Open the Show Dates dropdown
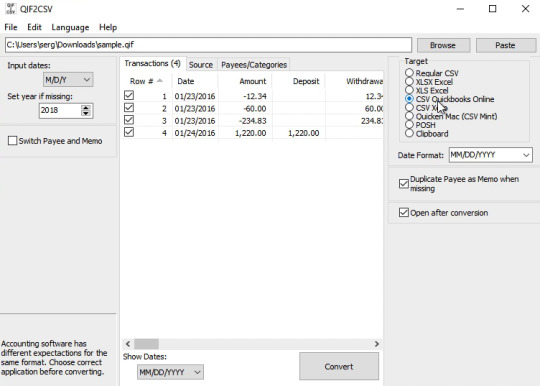The image size is (540, 386). [170, 372]
